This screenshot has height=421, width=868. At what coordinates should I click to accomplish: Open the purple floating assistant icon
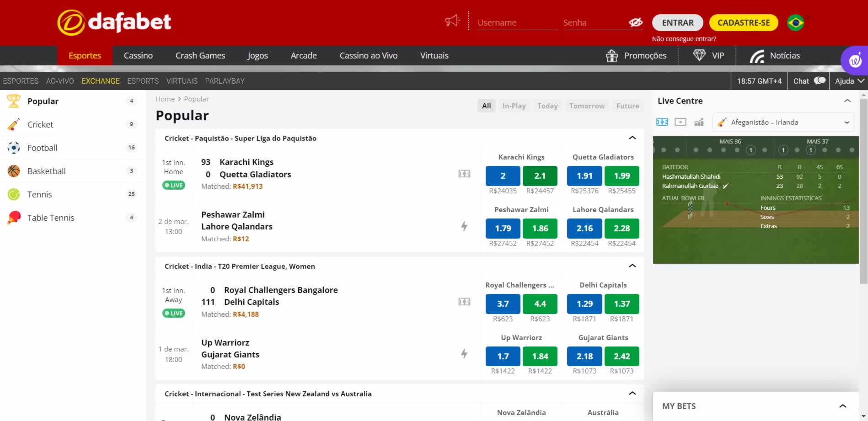tap(855, 60)
